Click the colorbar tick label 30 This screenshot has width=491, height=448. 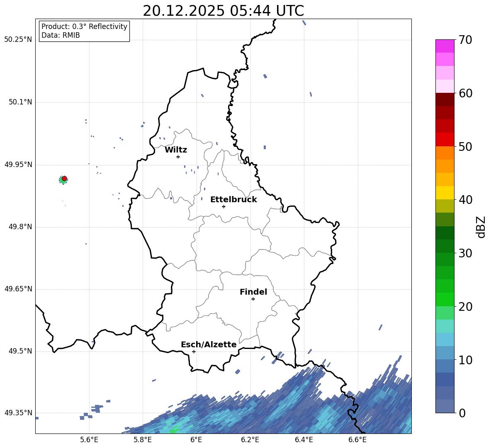[465, 253]
